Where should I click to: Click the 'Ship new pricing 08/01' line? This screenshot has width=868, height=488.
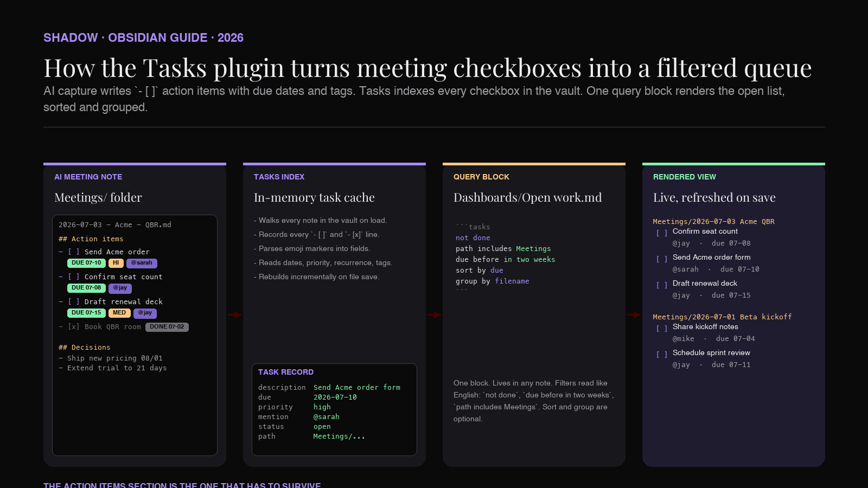[x=111, y=358]
